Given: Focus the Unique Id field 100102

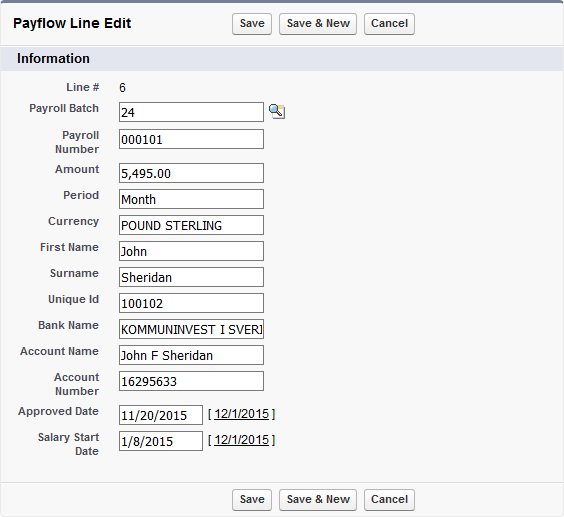Looking at the screenshot, I should tap(191, 303).
